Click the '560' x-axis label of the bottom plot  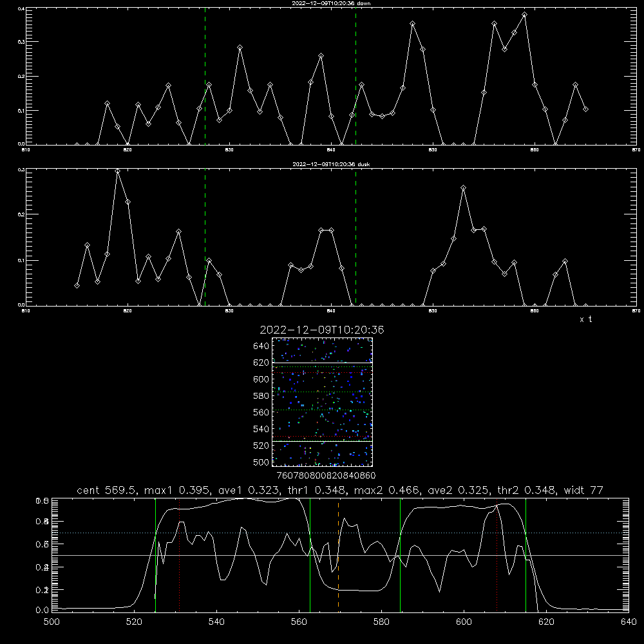tap(299, 621)
